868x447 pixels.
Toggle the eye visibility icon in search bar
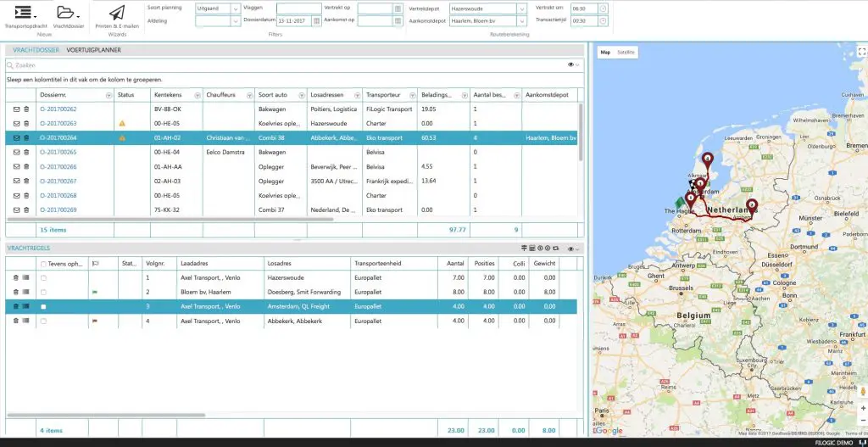click(570, 64)
